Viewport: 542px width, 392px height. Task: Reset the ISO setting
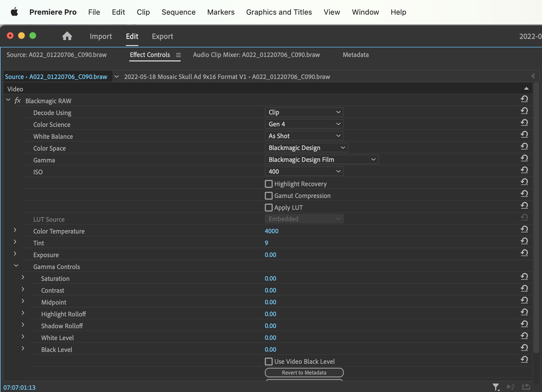coord(524,170)
